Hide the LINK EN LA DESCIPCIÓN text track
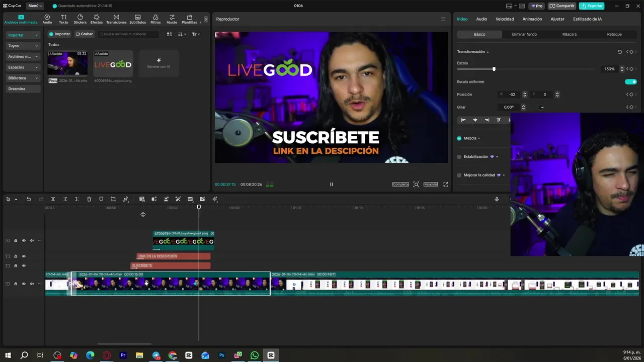Viewport: 644px width, 362px height. pos(24,256)
